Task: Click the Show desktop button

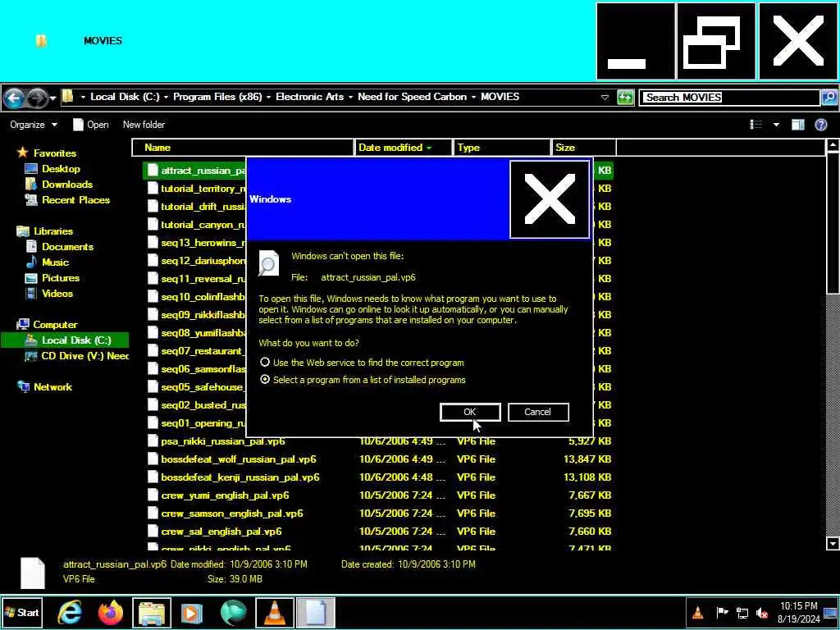Action: 831,612
